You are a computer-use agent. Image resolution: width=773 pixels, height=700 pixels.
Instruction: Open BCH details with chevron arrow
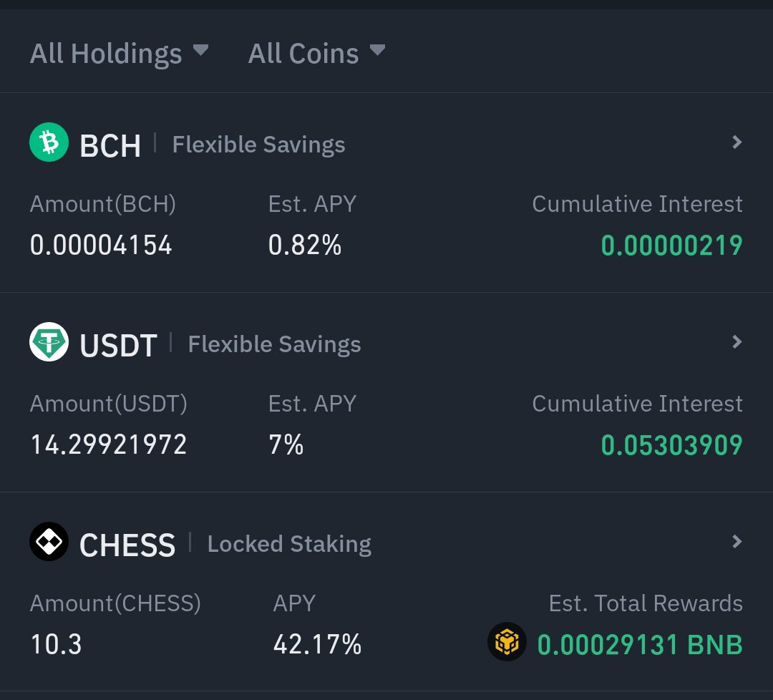coord(737,142)
